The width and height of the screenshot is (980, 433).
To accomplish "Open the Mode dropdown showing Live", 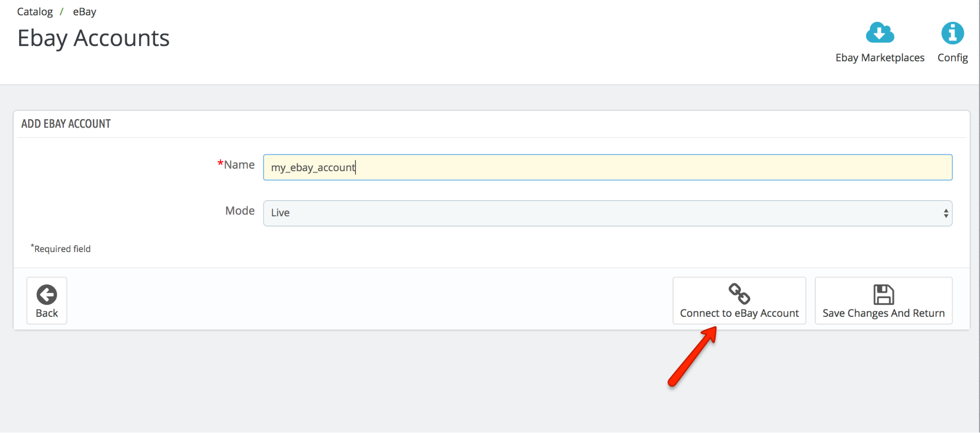I will pyautogui.click(x=607, y=213).
